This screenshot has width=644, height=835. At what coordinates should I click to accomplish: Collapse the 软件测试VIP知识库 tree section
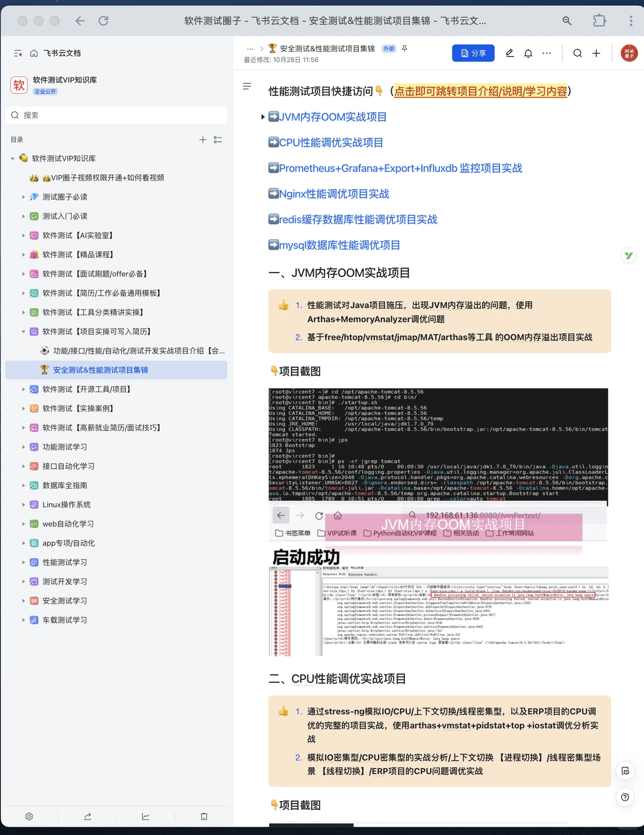pos(12,158)
